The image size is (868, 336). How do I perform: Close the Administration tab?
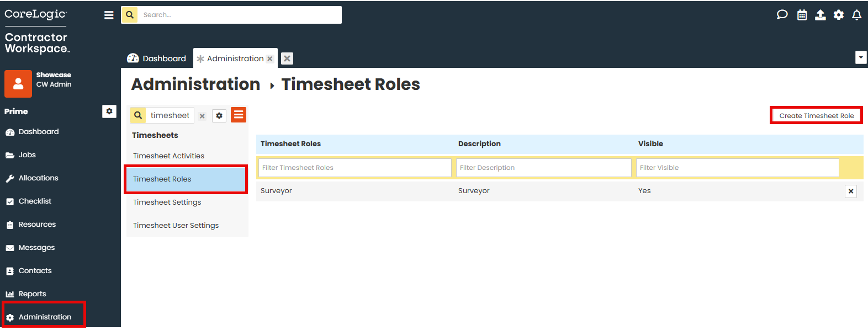270,58
